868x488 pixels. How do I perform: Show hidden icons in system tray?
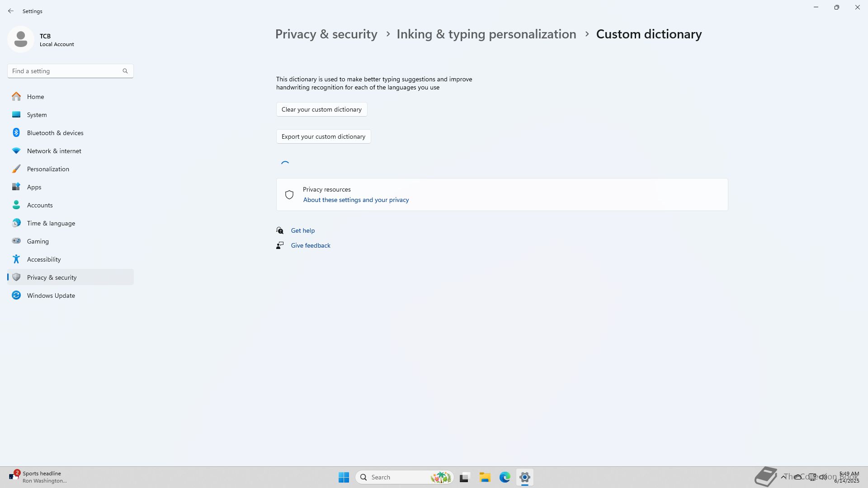[x=783, y=477]
